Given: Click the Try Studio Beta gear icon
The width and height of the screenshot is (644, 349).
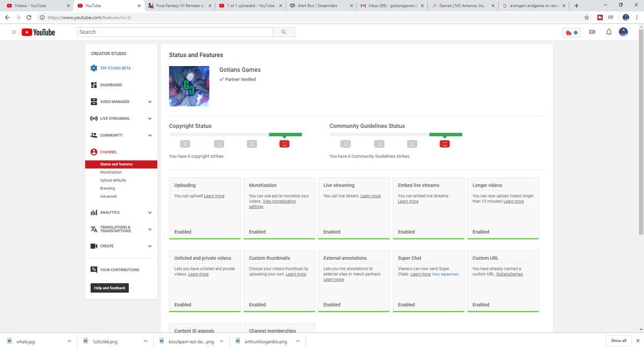Looking at the screenshot, I should (x=94, y=68).
